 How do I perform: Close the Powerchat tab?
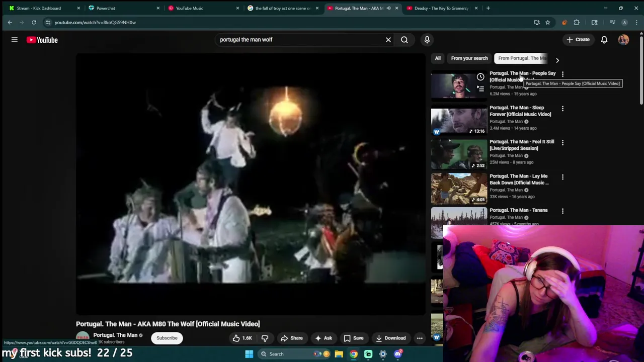click(x=158, y=8)
